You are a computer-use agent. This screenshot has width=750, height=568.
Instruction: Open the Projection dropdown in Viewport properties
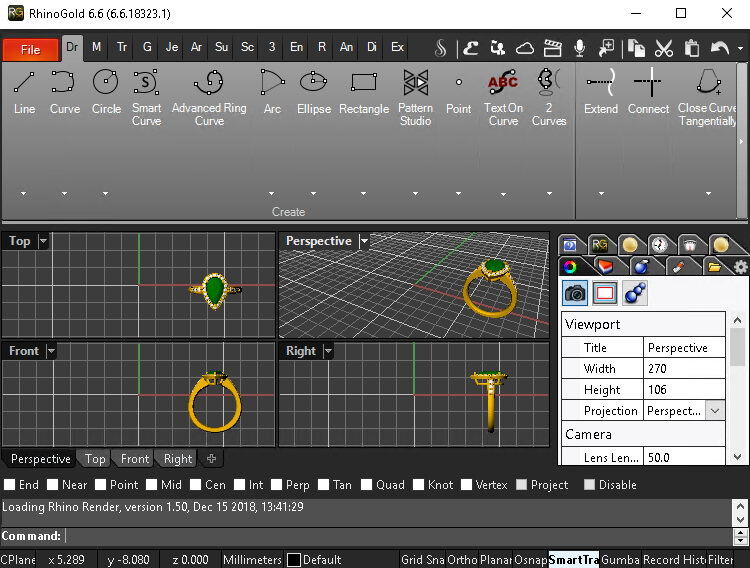click(x=715, y=411)
